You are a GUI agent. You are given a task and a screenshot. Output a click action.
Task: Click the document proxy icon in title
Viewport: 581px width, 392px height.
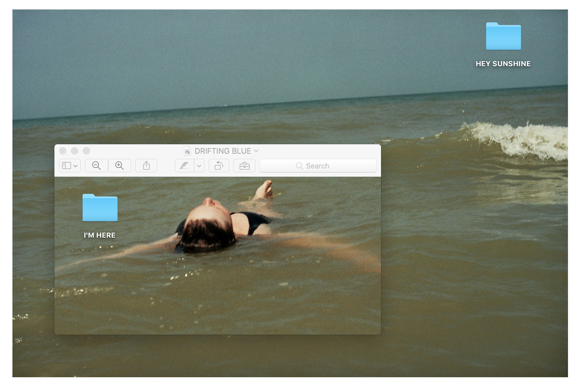click(x=188, y=151)
